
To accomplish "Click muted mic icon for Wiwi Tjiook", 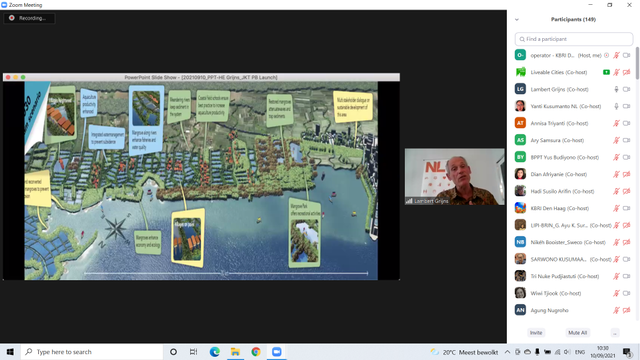I will coord(616,293).
